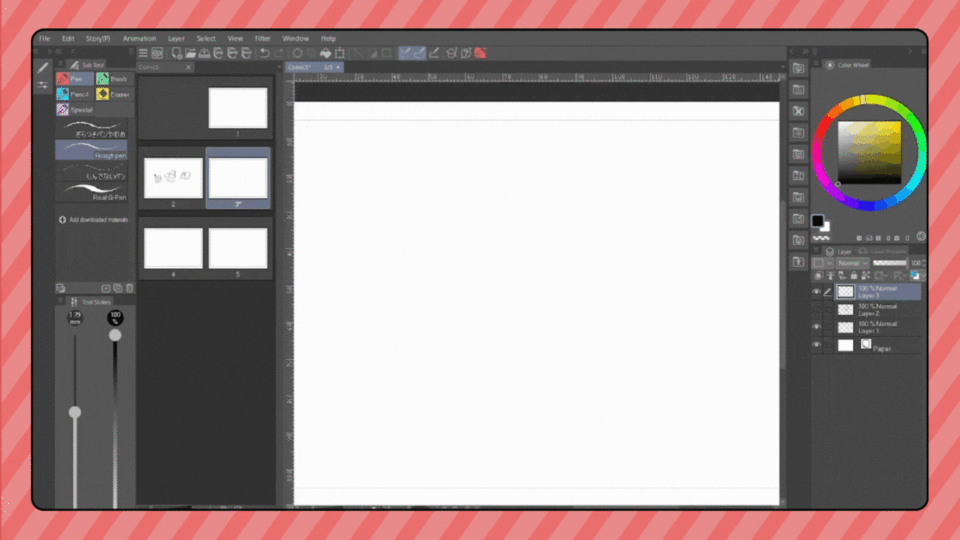This screenshot has width=960, height=540.
Task: Click the undo arrow icon
Action: (264, 53)
